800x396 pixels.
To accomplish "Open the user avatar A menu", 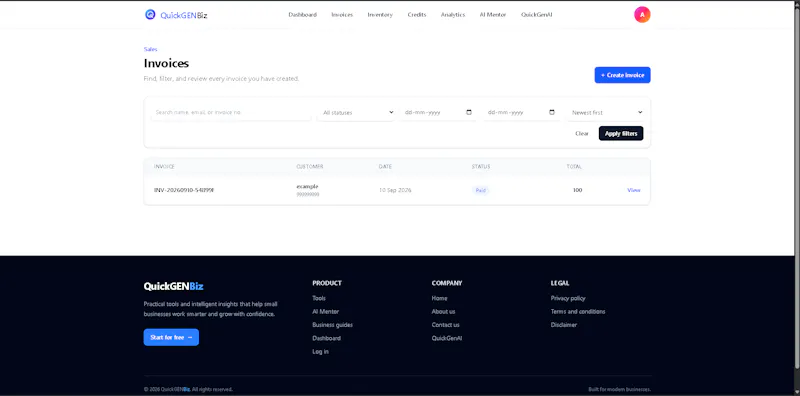I will (642, 15).
